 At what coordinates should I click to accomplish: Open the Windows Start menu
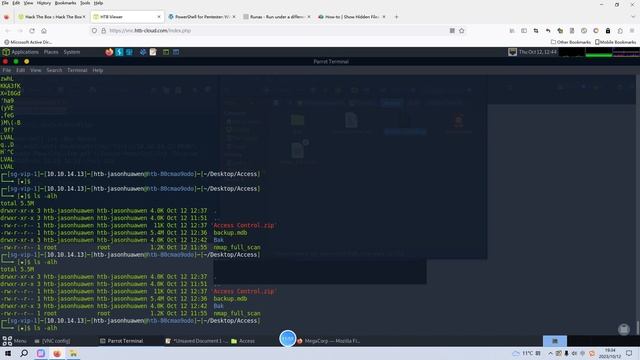(x=8, y=353)
